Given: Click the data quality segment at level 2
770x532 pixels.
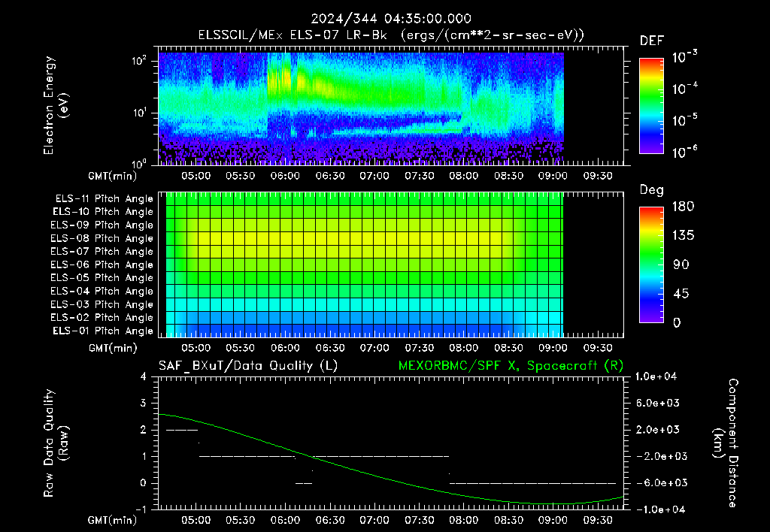Looking at the screenshot, I should pos(182,430).
